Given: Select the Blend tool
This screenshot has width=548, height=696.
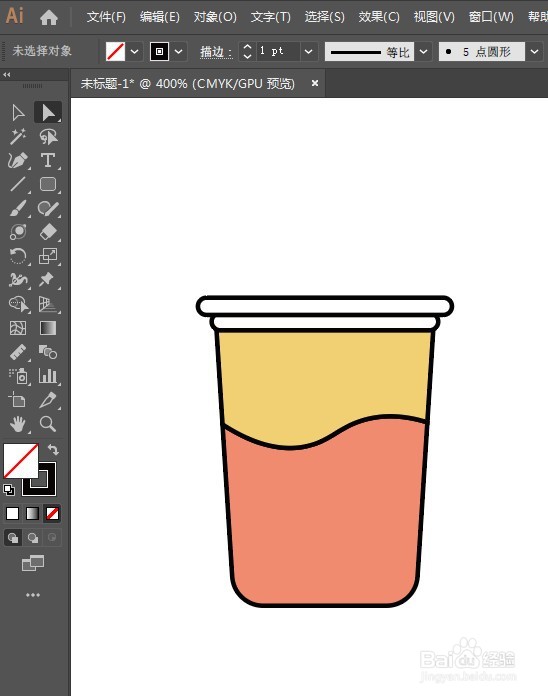Looking at the screenshot, I should 47,352.
